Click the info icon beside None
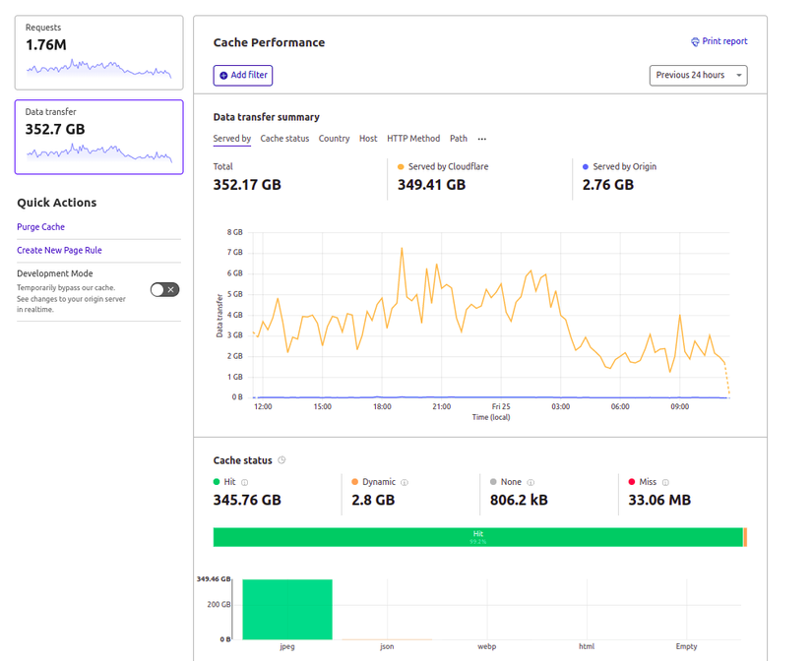812x661 pixels. point(531,483)
